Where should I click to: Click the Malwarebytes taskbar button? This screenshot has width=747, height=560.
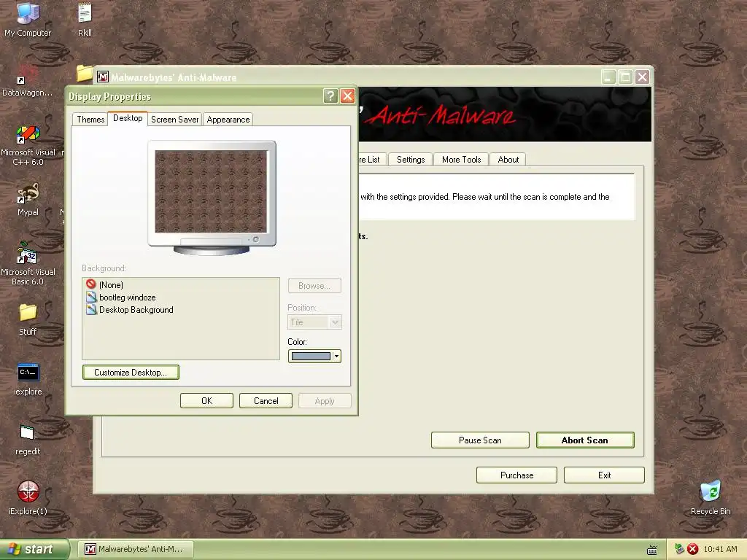coord(135,549)
